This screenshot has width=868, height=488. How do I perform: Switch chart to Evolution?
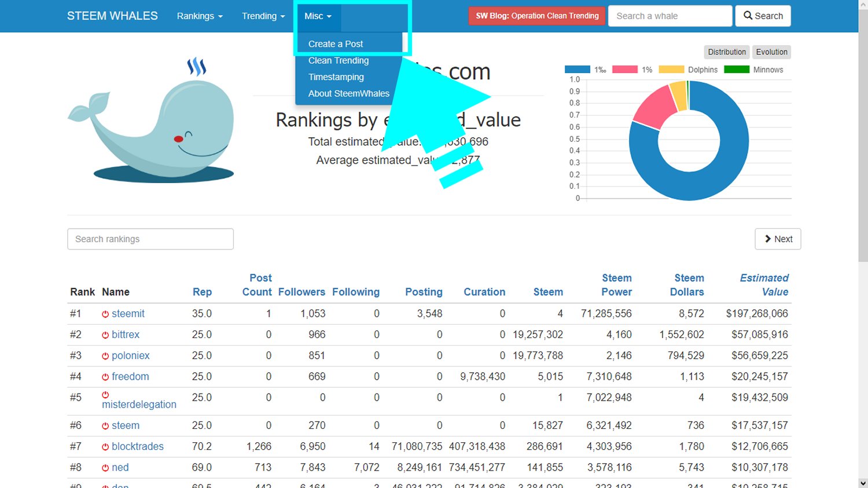tap(771, 52)
